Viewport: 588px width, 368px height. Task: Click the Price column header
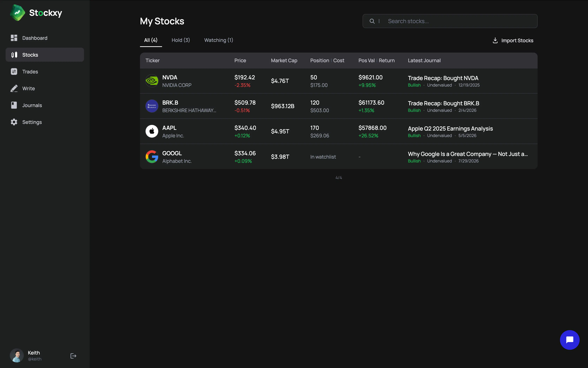point(240,60)
